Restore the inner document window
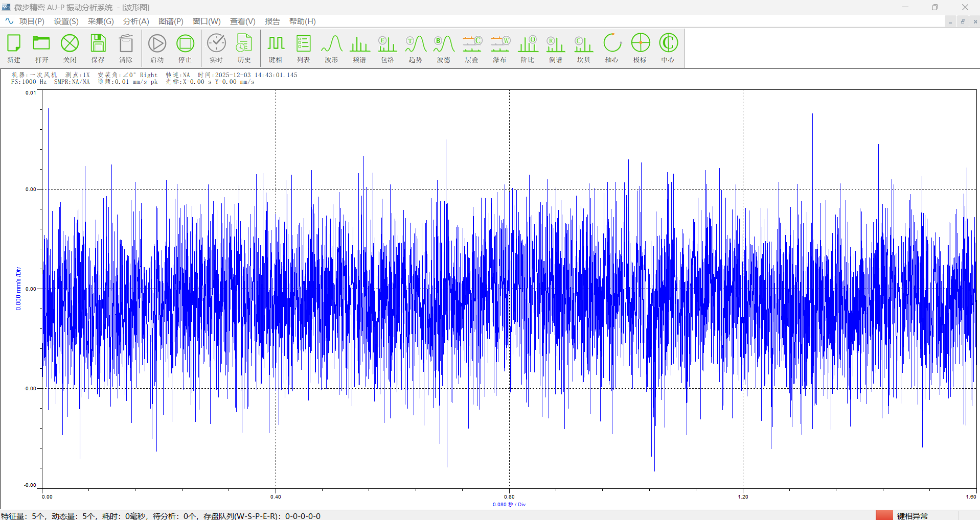Image resolution: width=980 pixels, height=520 pixels. coord(963,21)
